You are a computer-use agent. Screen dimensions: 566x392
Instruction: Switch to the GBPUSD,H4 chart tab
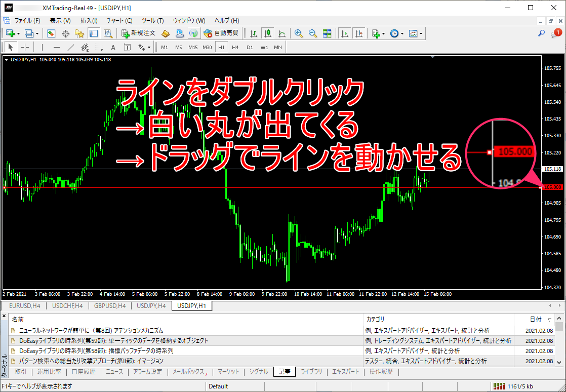tap(110, 306)
